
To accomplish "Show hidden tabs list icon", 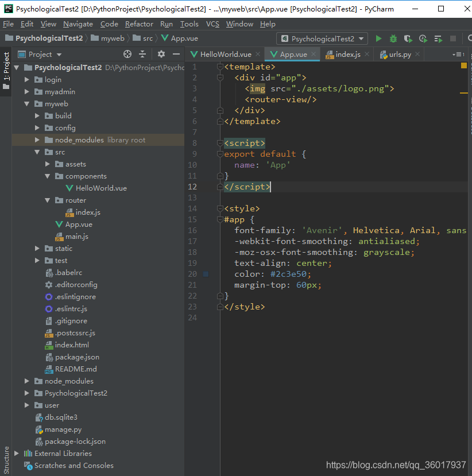I will (x=458, y=55).
